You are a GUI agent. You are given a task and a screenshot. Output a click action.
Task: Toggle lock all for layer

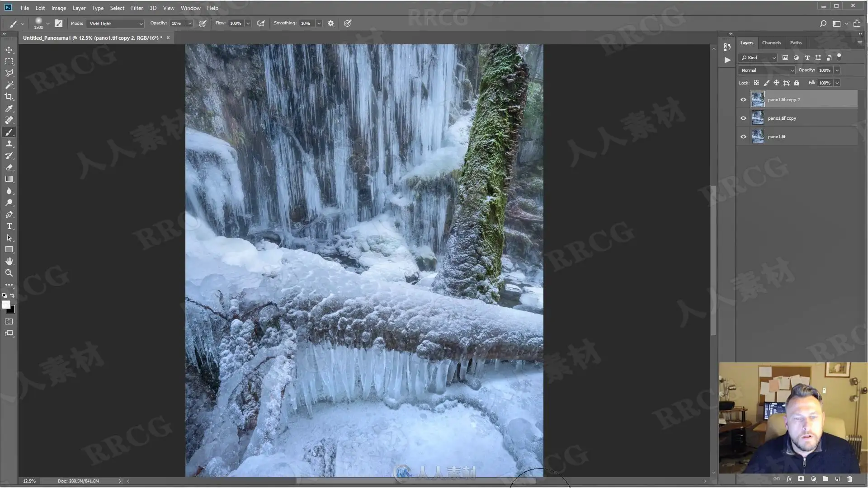click(797, 83)
